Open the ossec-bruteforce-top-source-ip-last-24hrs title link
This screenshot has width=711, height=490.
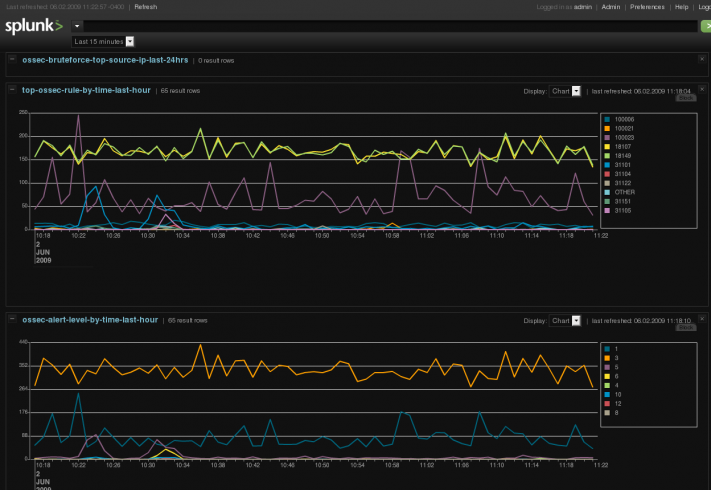pos(105,60)
